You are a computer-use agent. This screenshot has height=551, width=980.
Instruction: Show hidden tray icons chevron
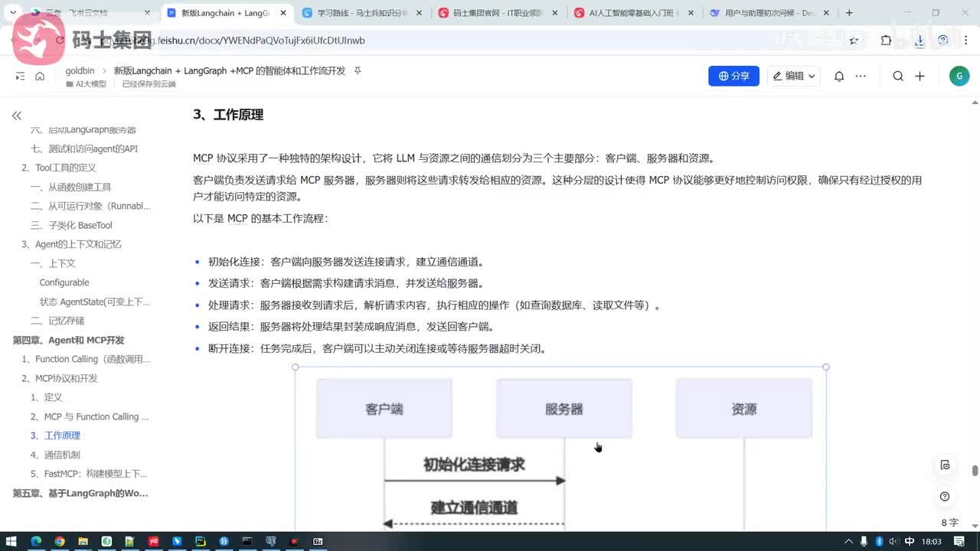849,541
